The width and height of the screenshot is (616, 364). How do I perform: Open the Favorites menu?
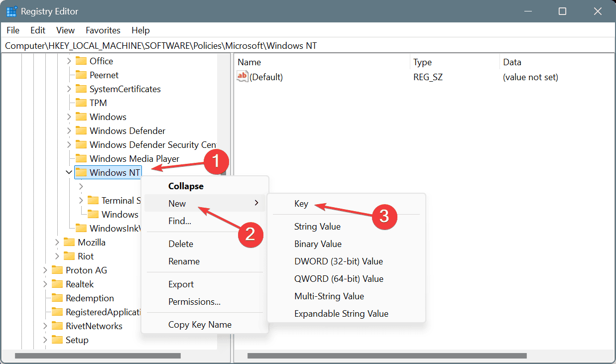103,30
